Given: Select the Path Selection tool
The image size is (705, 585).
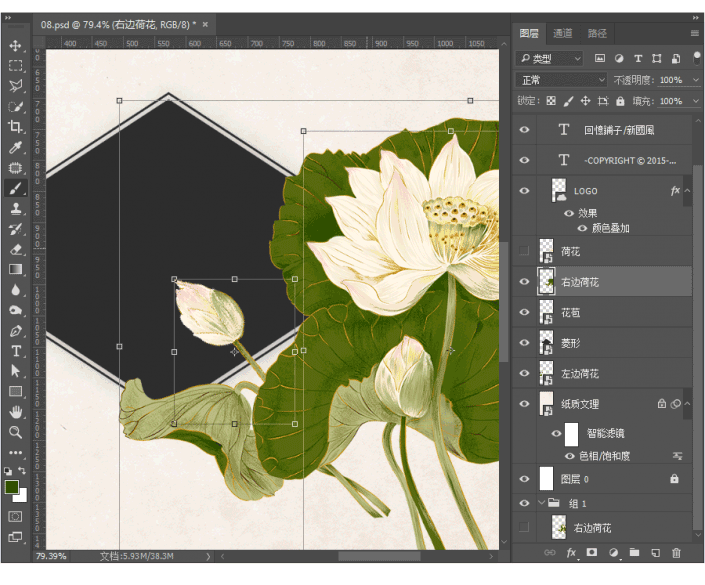Looking at the screenshot, I should pyautogui.click(x=15, y=371).
